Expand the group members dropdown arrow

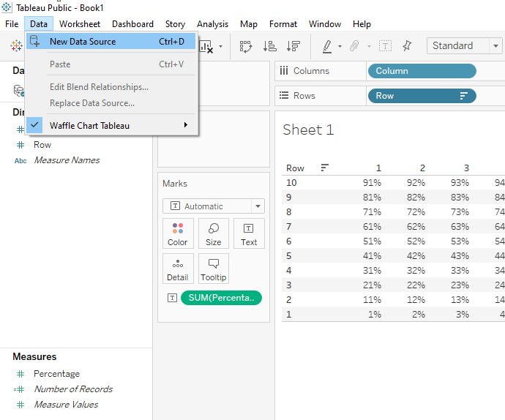369,46
